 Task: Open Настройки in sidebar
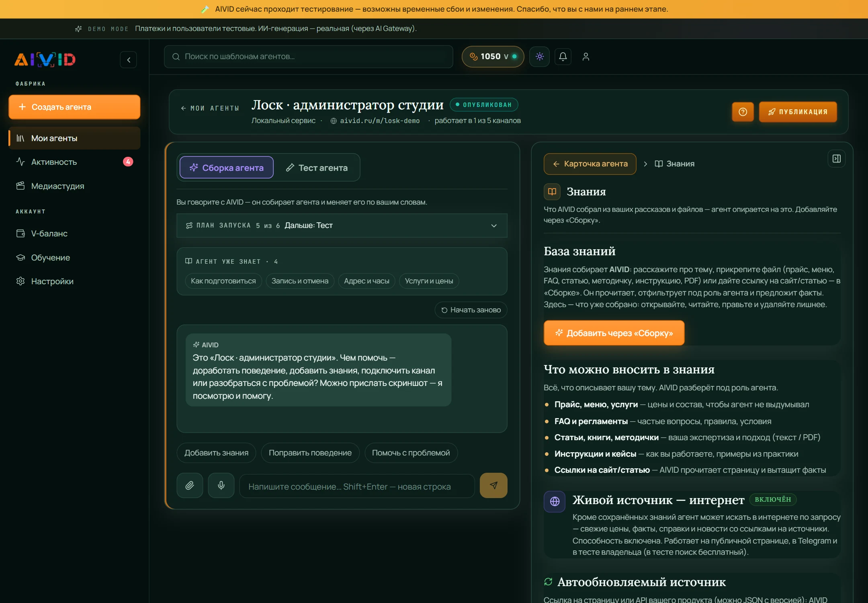74,281
